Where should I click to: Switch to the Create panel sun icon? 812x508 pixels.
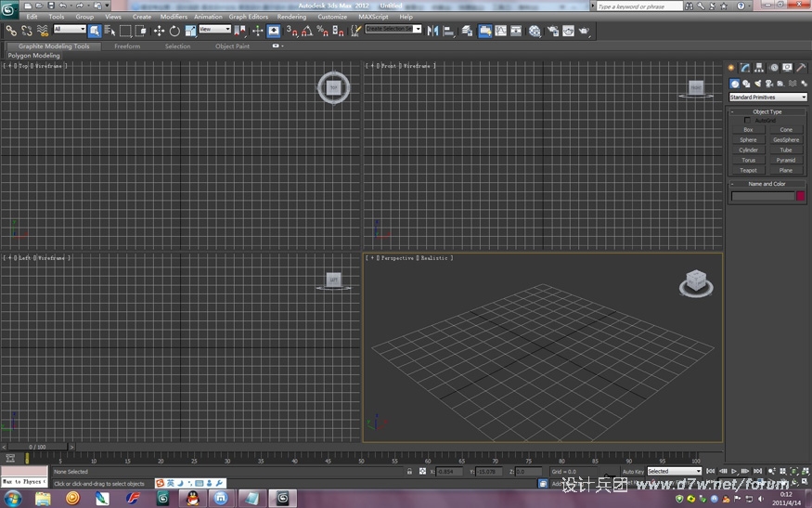731,68
